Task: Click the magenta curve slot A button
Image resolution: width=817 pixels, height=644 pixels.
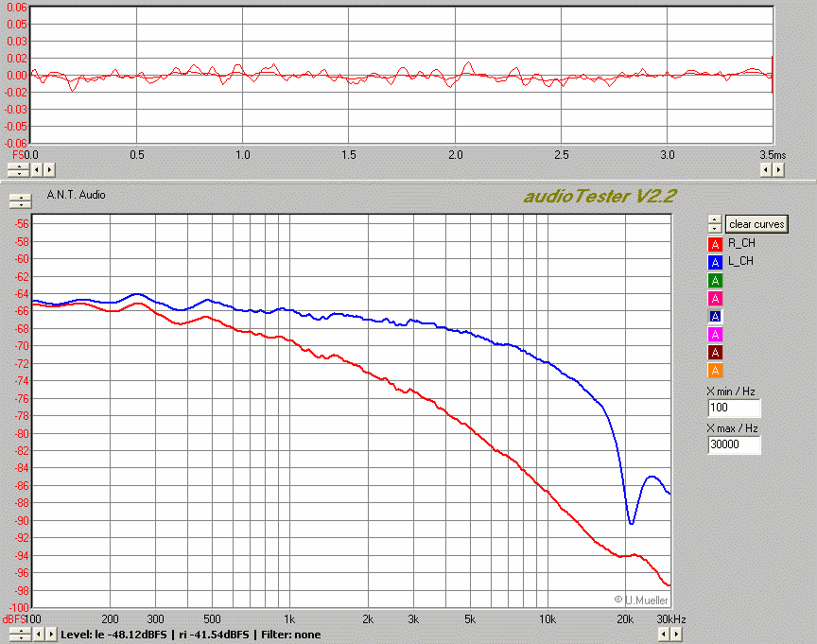Action: pos(715,335)
